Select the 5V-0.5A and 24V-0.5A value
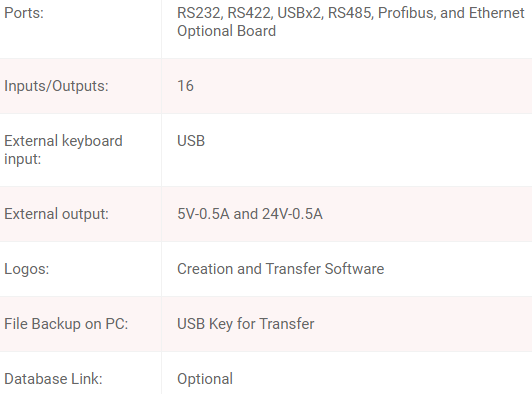 pyautogui.click(x=250, y=214)
